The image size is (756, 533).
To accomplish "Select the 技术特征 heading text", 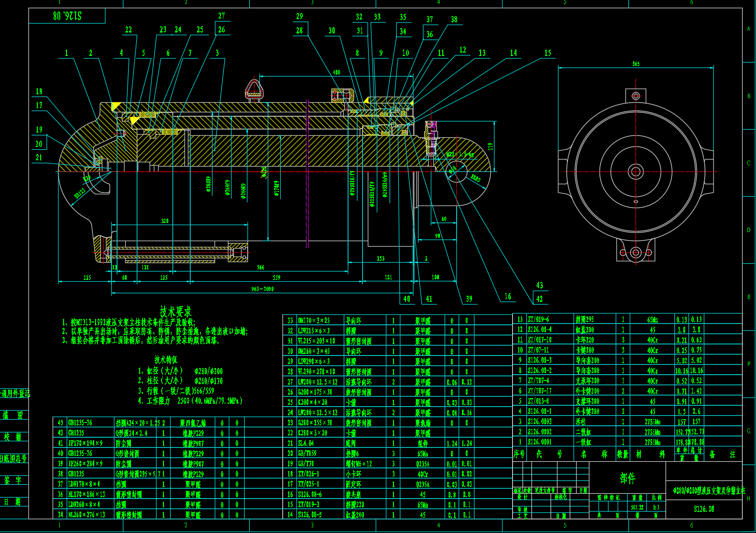I will (x=165, y=359).
